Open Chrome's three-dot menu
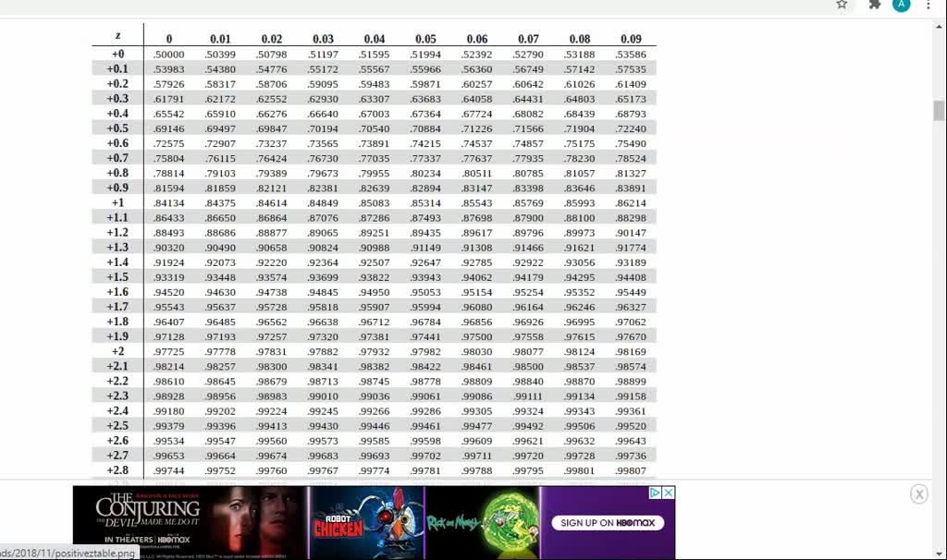 [x=929, y=5]
